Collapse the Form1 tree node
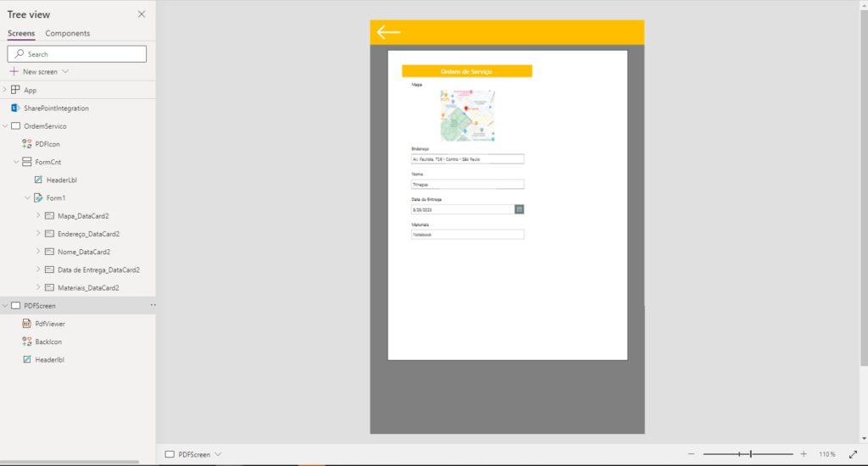Viewport: 868px width, 466px height. pos(27,198)
